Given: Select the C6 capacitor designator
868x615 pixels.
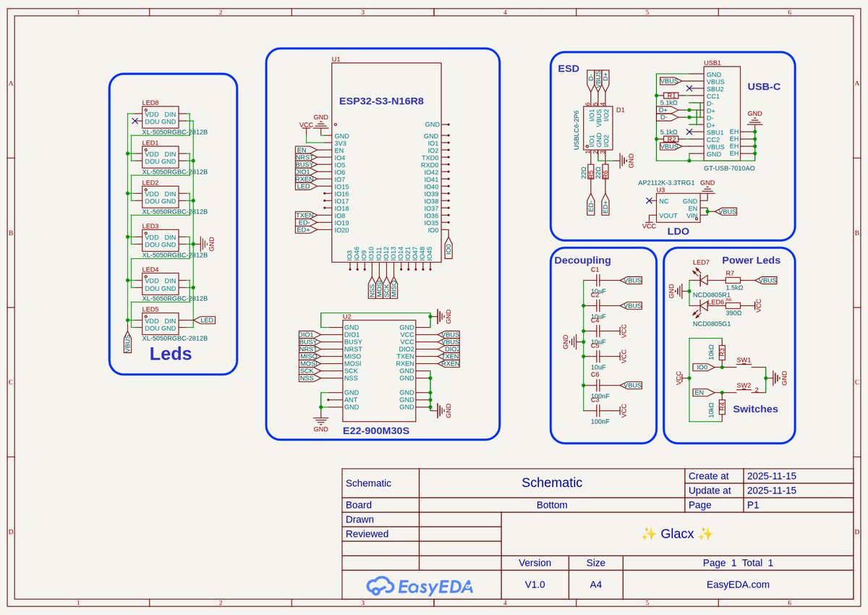Looking at the screenshot, I should coord(595,375).
